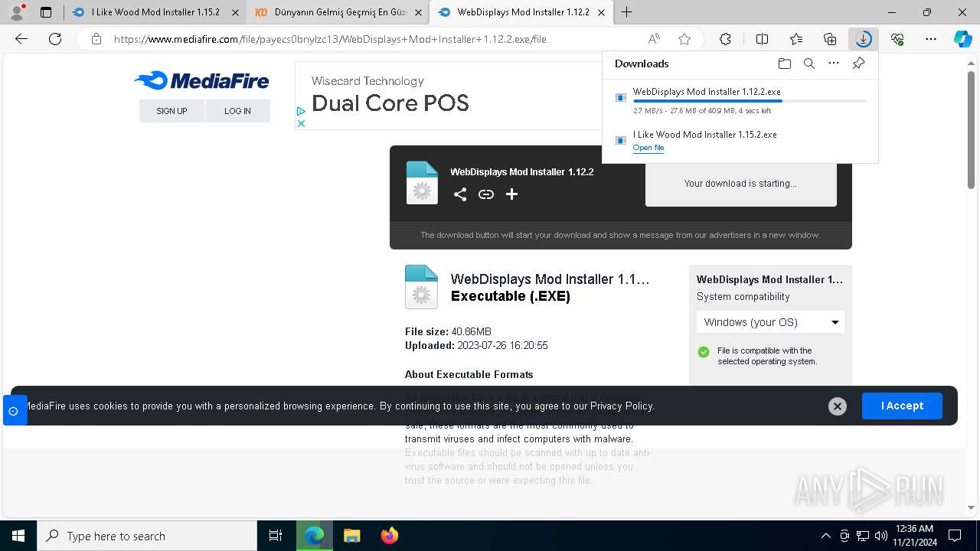Refresh the current page

point(55,39)
